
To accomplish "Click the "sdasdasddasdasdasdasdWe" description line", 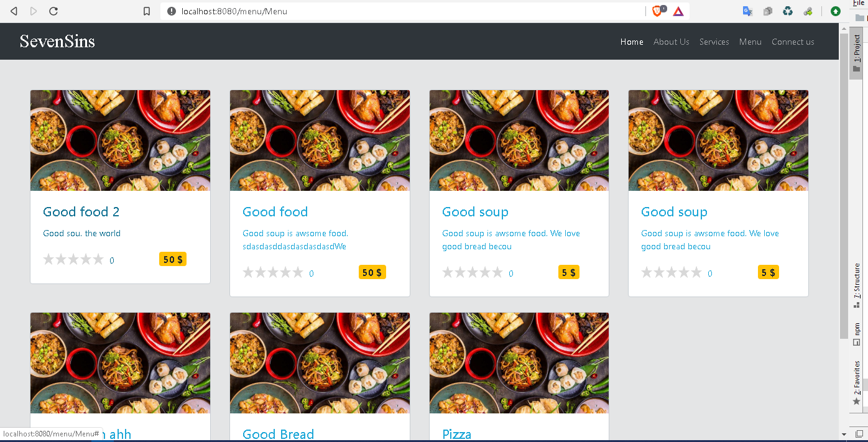I will pos(294,247).
